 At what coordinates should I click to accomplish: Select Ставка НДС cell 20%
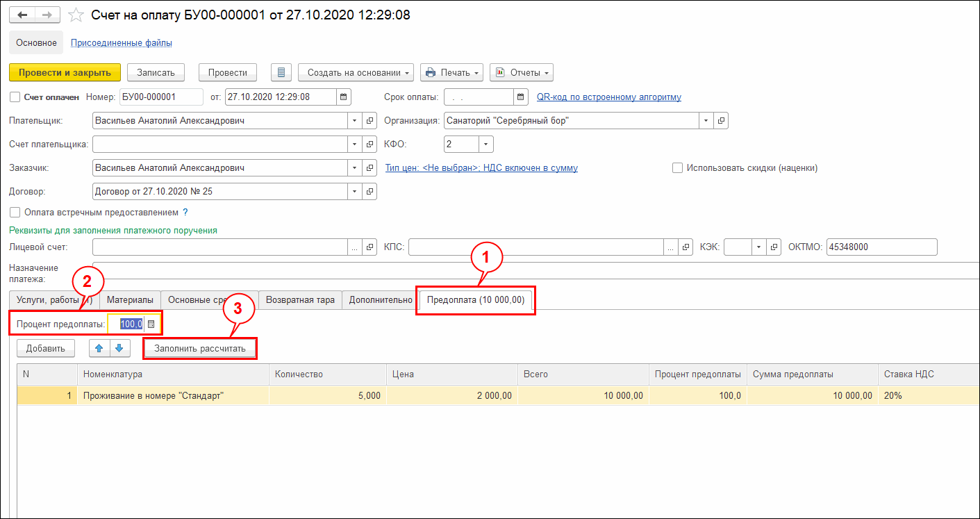click(929, 395)
